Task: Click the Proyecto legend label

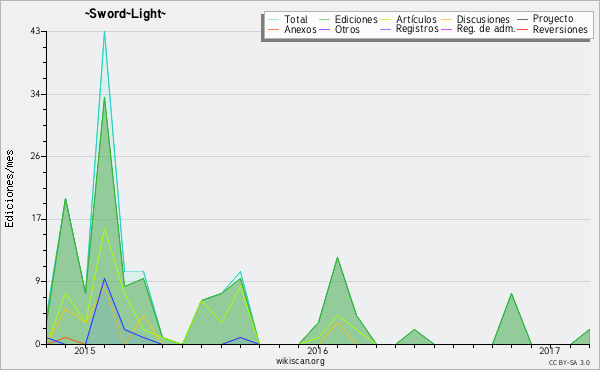Action: coord(553,19)
